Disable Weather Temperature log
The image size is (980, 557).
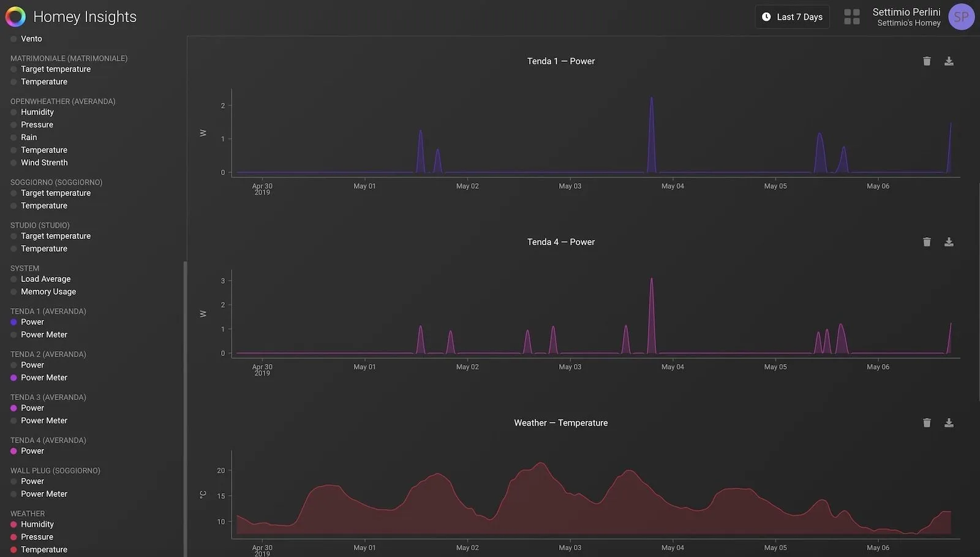click(39, 550)
